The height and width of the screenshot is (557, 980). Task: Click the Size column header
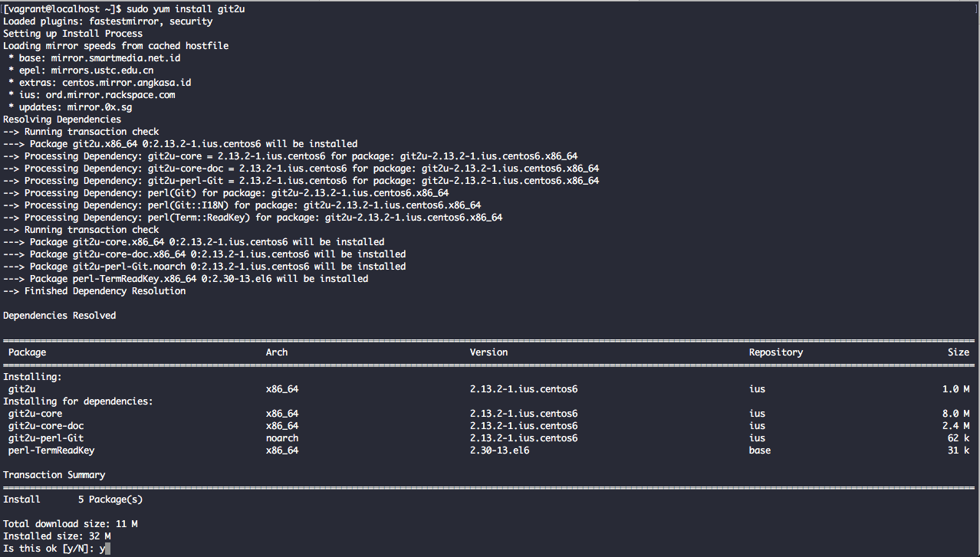[x=959, y=352]
